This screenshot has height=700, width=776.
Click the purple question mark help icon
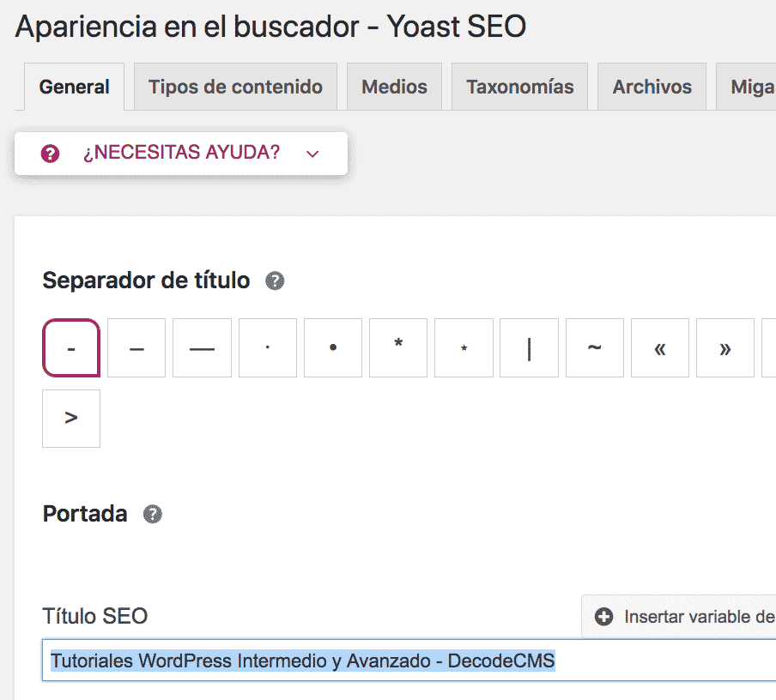[x=50, y=154]
